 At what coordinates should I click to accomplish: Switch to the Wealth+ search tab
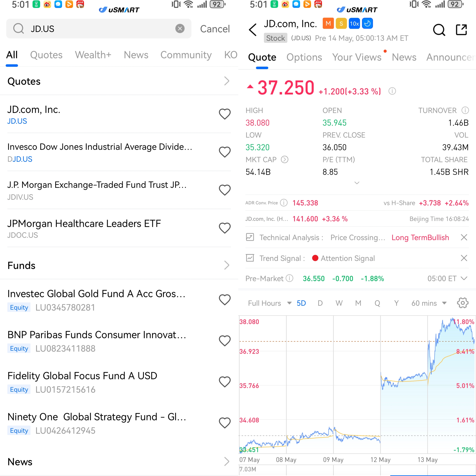point(93,55)
